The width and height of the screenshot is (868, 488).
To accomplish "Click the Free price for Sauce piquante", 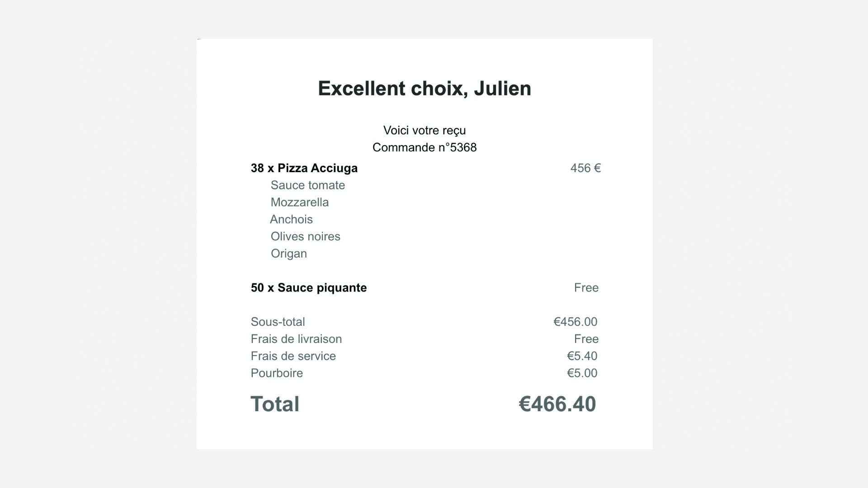I will click(x=586, y=288).
